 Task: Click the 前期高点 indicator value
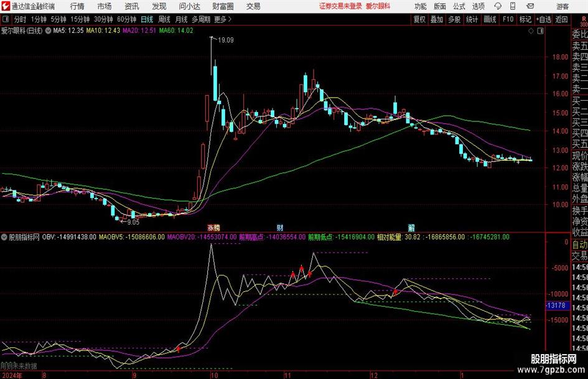(x=273, y=237)
